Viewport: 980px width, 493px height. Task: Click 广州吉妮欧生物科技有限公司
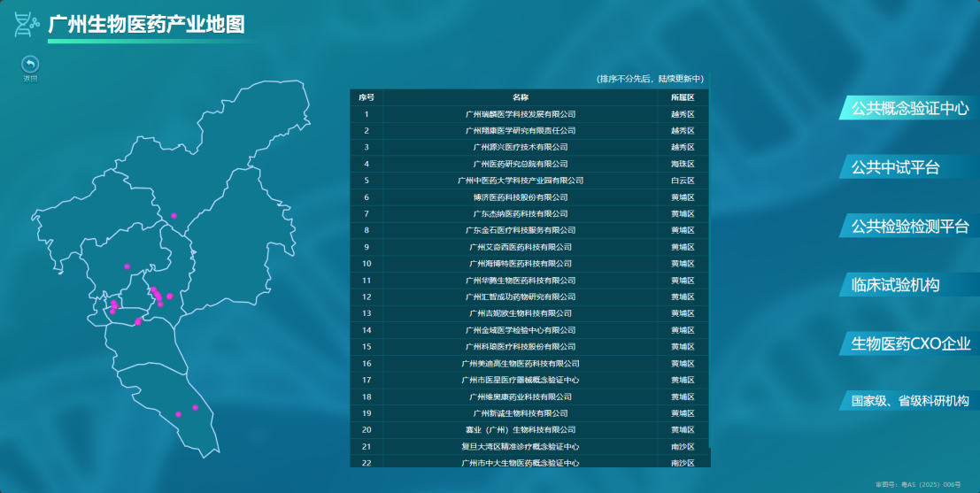(x=520, y=313)
